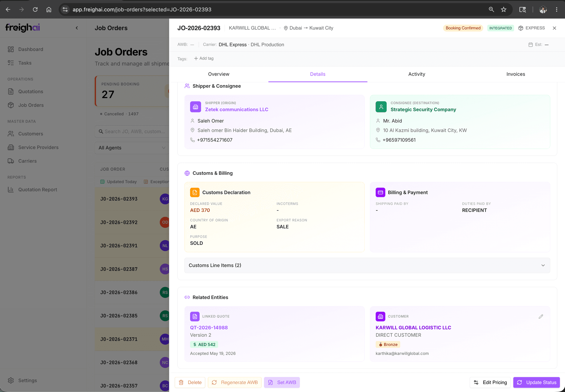Select Job Orders in the sidebar

pos(31,105)
